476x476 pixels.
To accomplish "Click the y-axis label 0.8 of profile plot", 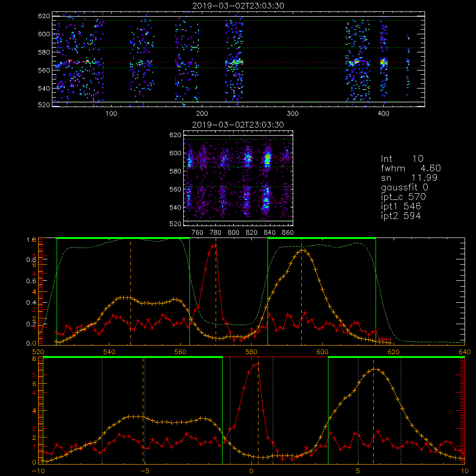I will pyautogui.click(x=31, y=259).
